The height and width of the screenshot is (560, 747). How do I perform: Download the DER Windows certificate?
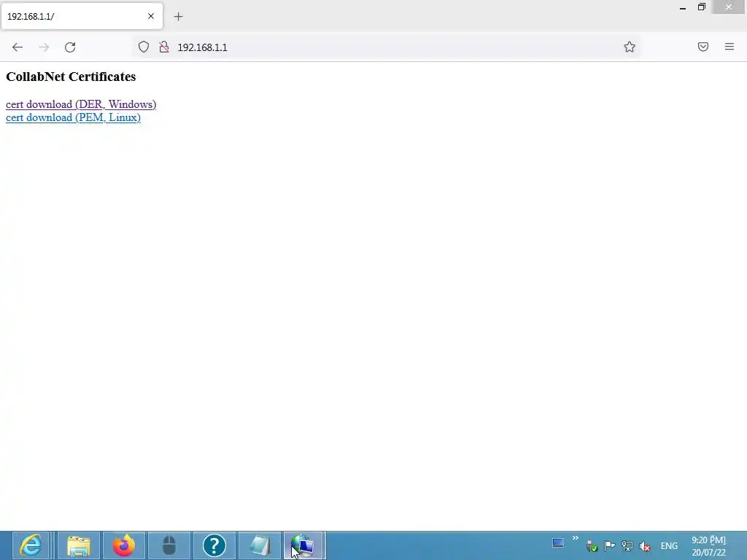coord(81,104)
